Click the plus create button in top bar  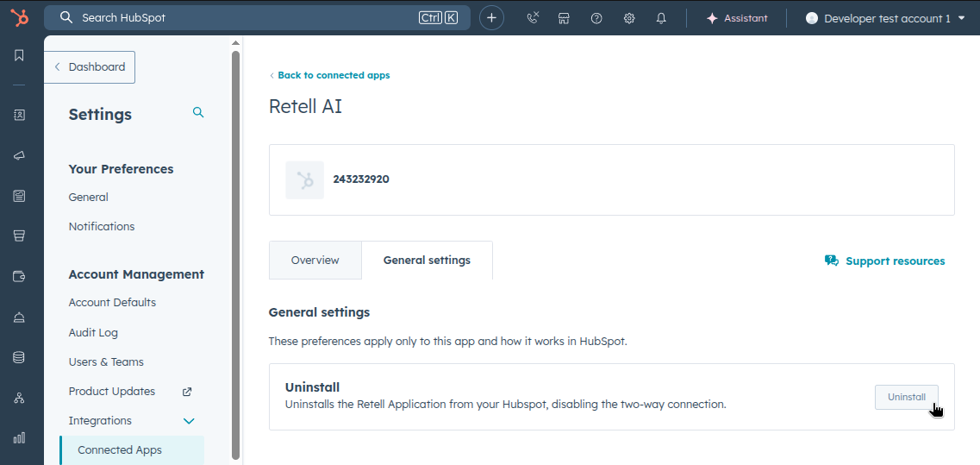click(x=491, y=18)
